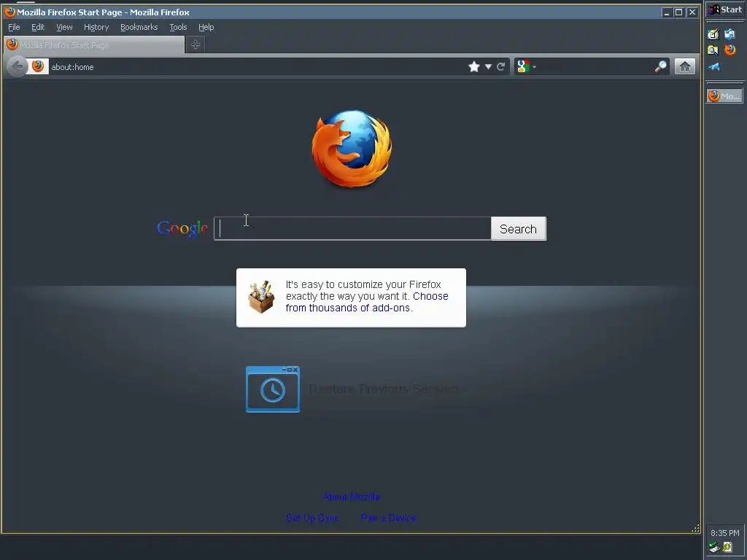This screenshot has height=560, width=747.
Task: Open a new tab with the plus button
Action: (x=196, y=44)
